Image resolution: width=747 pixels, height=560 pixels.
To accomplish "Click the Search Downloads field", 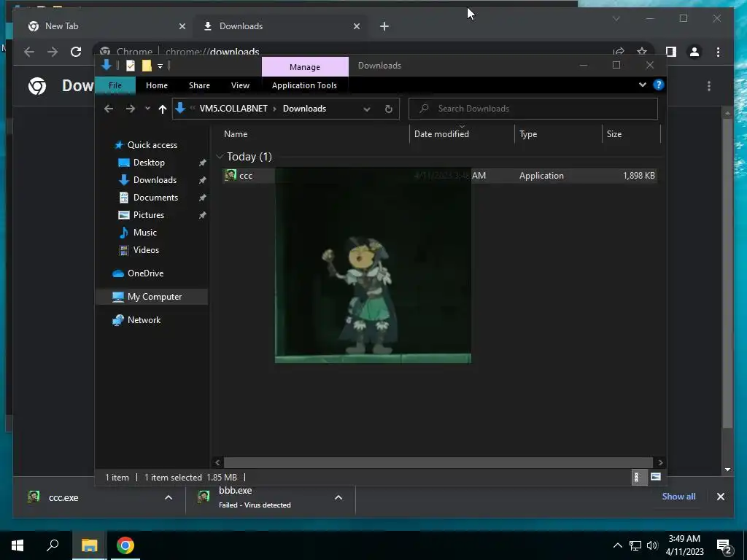I will tap(533, 109).
